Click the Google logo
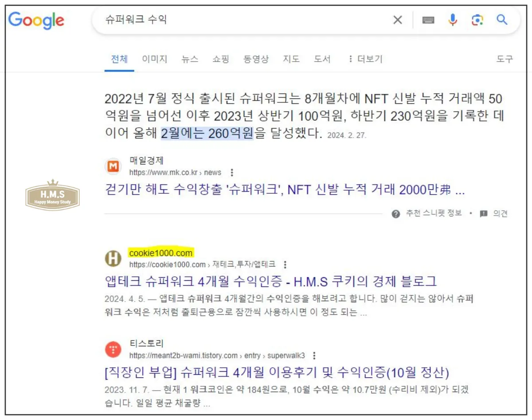This screenshot has width=532, height=420. tap(36, 20)
